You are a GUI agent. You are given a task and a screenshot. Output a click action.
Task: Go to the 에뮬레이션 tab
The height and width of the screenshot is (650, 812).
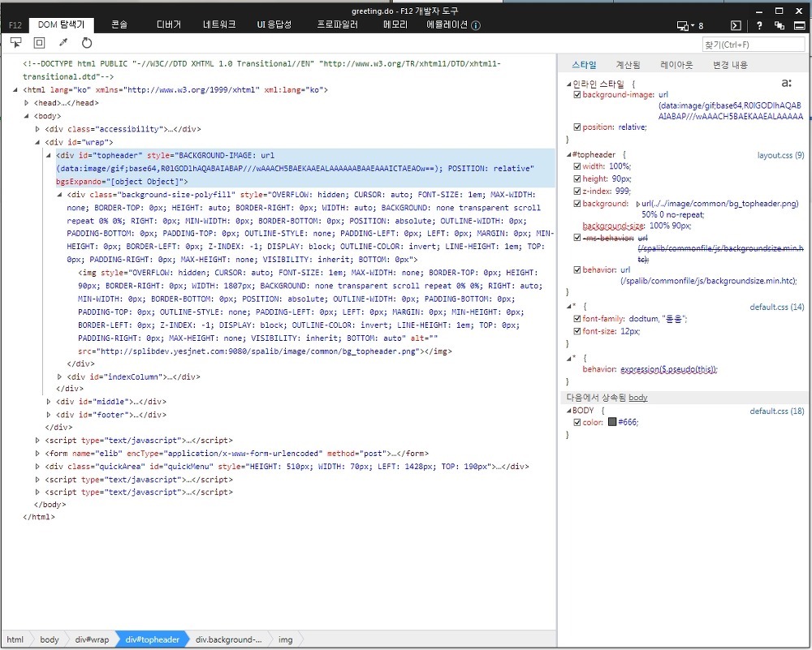pyautogui.click(x=447, y=24)
